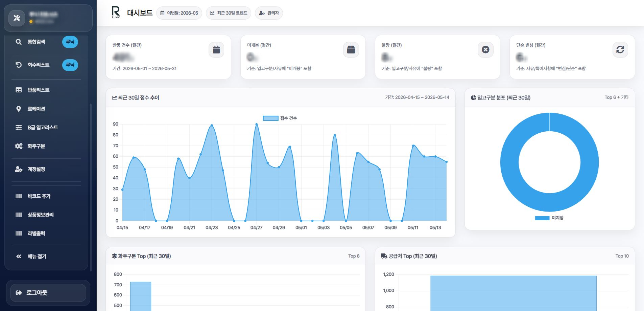This screenshot has width=644, height=311.
Task: Click the 이번달: 2026-05 chip
Action: coord(179,13)
